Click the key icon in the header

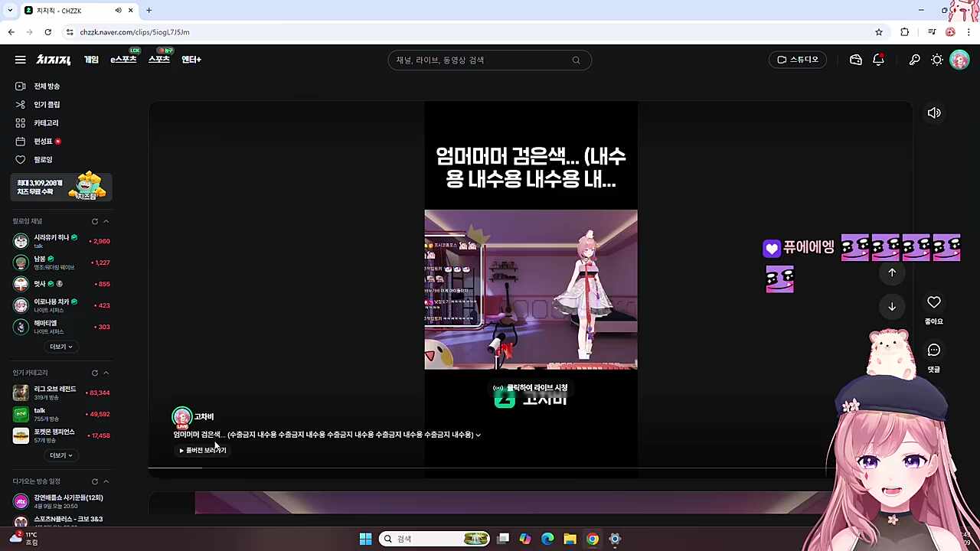pos(914,60)
